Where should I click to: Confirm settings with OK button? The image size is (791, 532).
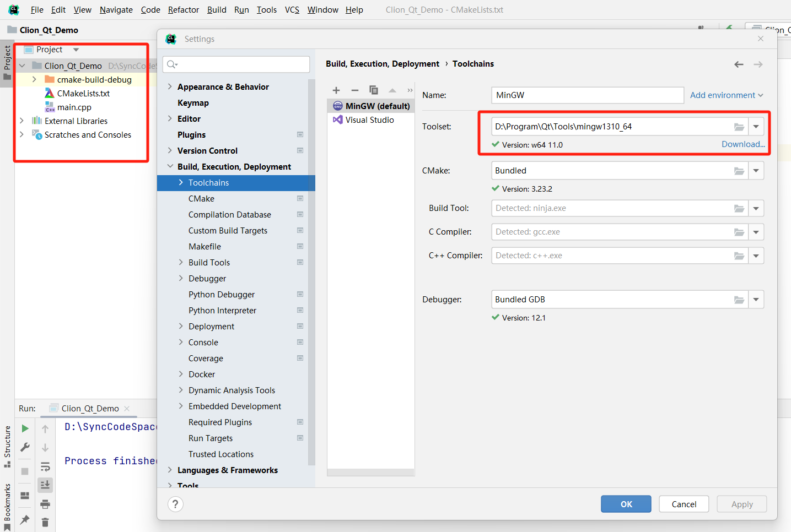tap(626, 504)
